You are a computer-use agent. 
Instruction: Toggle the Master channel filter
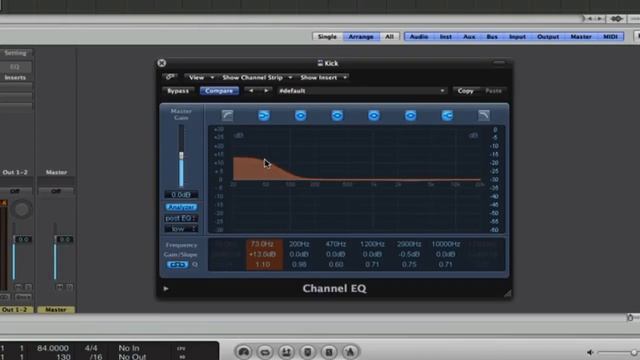581,37
